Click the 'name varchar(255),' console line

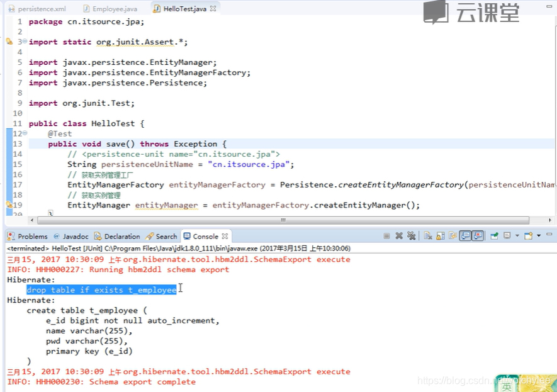[89, 331]
